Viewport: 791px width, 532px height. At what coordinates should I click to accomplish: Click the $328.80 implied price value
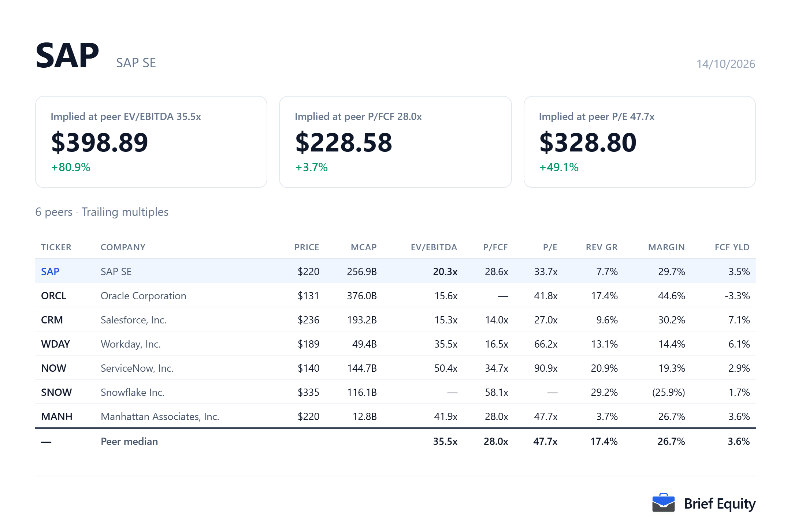pos(588,142)
